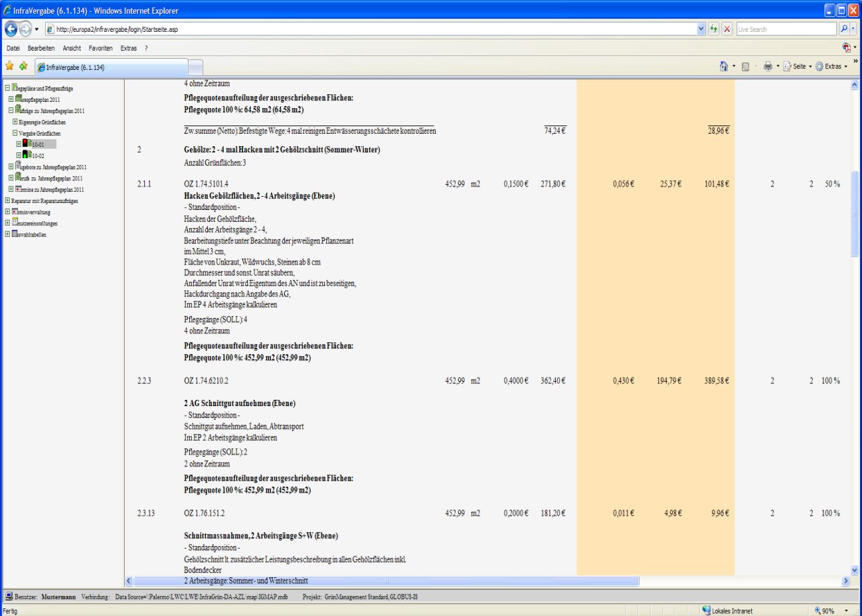Collapse the Vergabe Grünflächen tree node
This screenshot has width=862, height=616.
(x=15, y=133)
